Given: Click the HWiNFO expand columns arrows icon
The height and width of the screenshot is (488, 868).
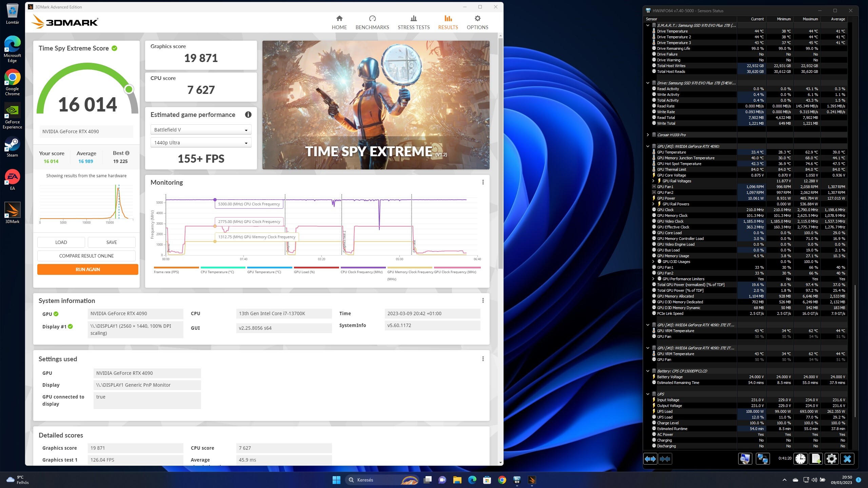Looking at the screenshot, I should (x=650, y=459).
